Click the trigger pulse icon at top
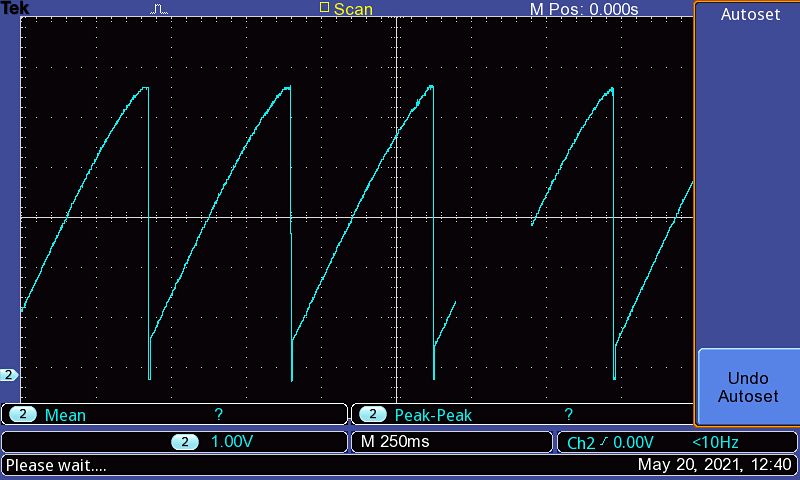 coord(160,9)
